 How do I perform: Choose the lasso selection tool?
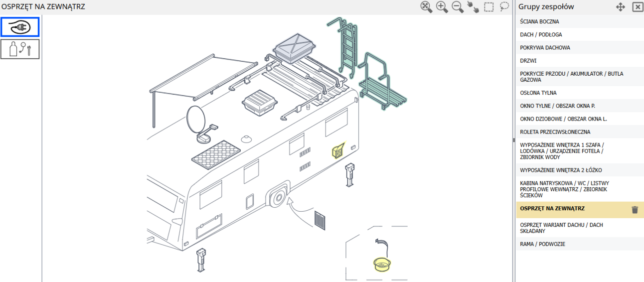[504, 7]
